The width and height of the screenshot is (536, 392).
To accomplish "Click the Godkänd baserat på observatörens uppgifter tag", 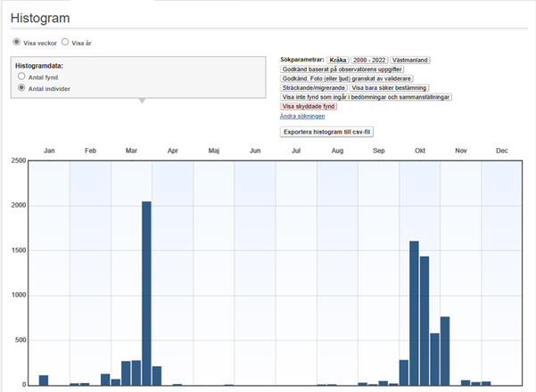I will coord(342,69).
